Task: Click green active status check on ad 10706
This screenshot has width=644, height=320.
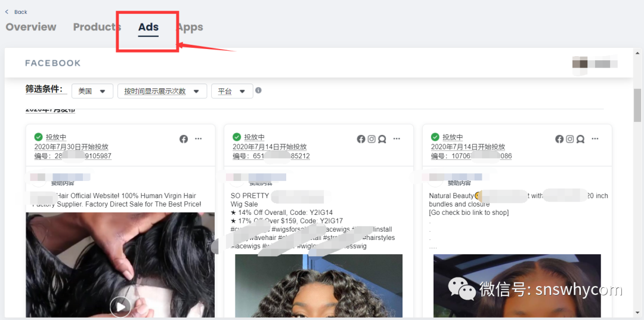Action: click(x=435, y=137)
